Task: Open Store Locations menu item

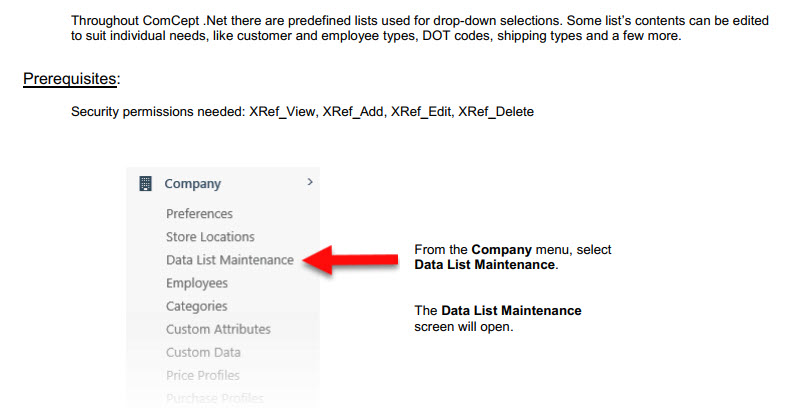Action: pyautogui.click(x=210, y=237)
